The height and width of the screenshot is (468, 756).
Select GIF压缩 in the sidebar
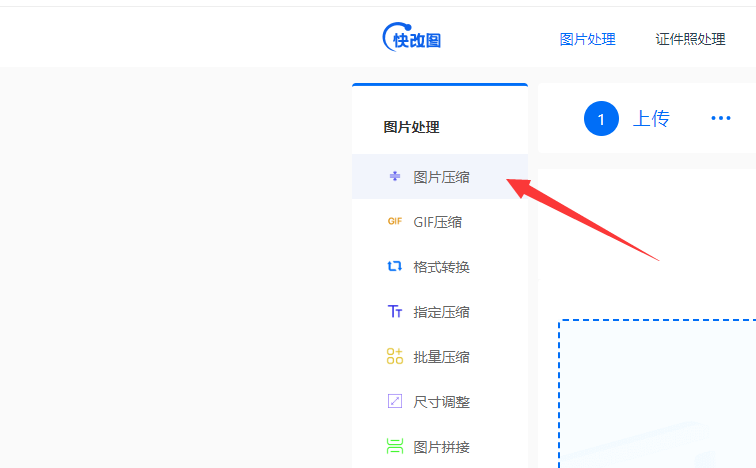point(440,222)
